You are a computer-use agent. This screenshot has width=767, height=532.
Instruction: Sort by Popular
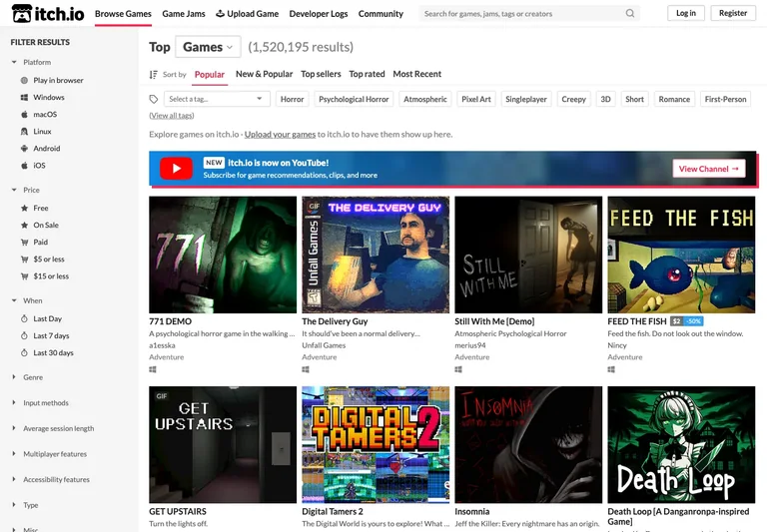point(210,74)
